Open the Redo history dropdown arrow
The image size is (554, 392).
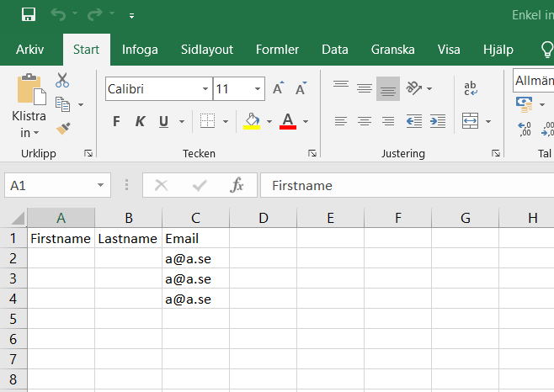tap(112, 13)
